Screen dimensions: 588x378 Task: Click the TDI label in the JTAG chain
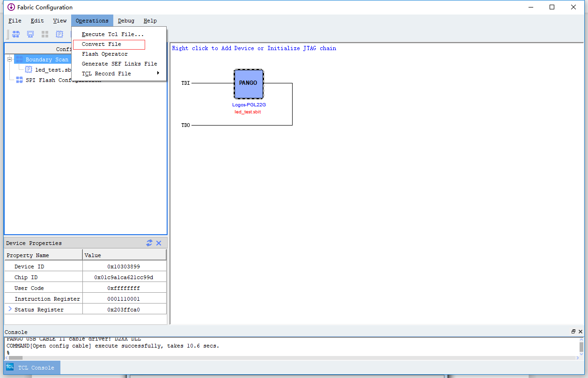tap(186, 83)
